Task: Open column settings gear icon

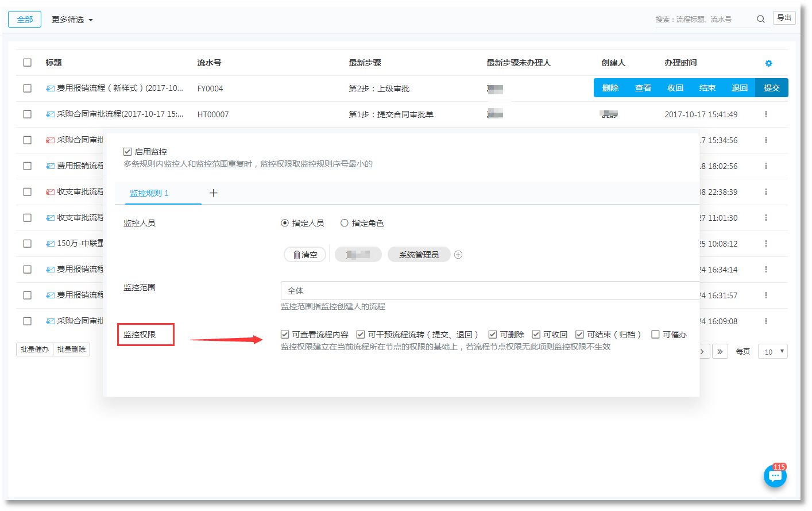Action: [768, 63]
